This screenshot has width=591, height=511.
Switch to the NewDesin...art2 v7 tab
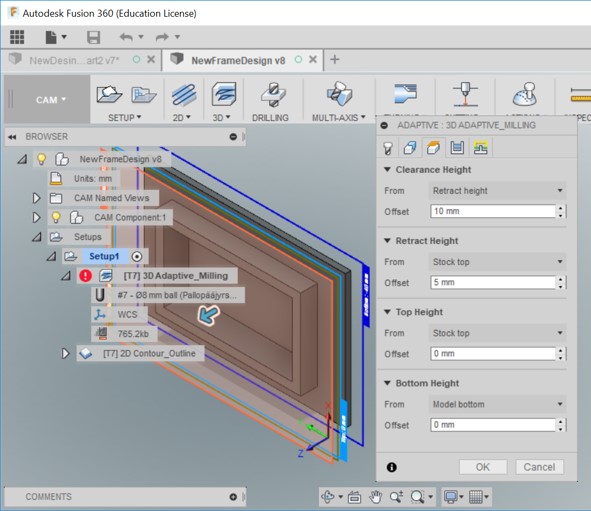[74, 60]
